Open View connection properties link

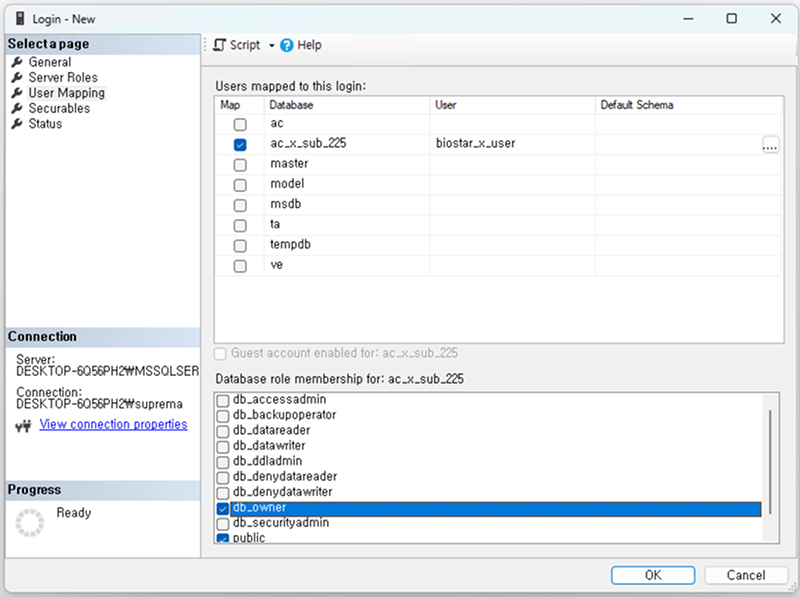[x=113, y=424]
